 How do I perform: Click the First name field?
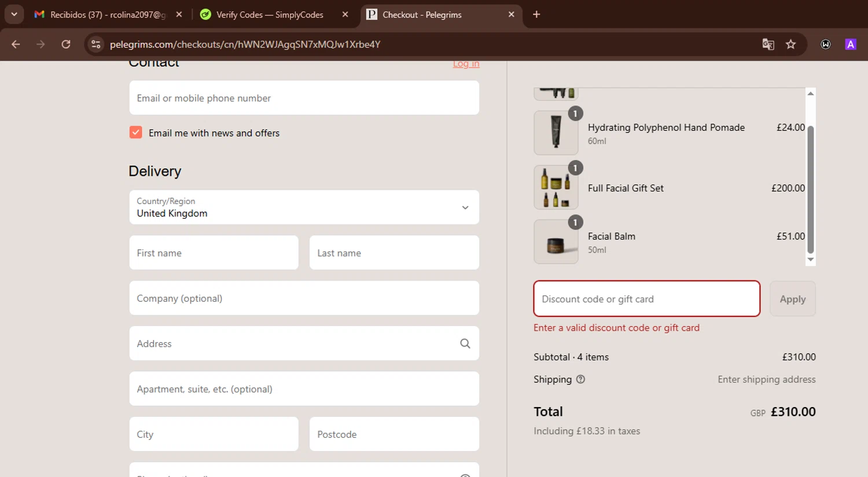pyautogui.click(x=214, y=253)
